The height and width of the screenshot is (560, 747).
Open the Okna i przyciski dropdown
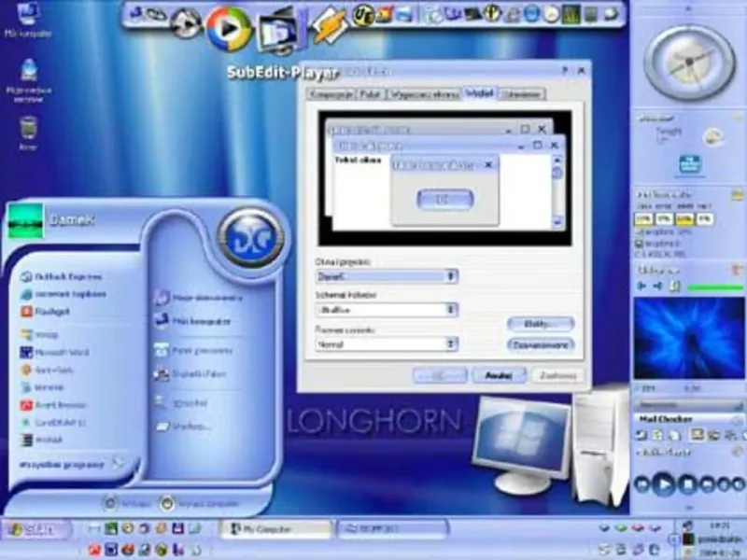(x=387, y=276)
